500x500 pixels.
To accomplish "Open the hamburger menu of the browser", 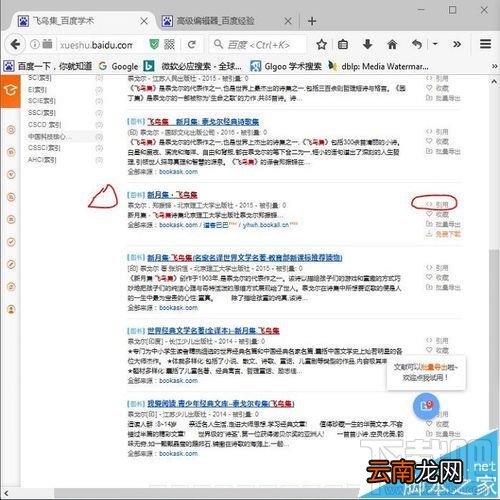I will [485, 44].
